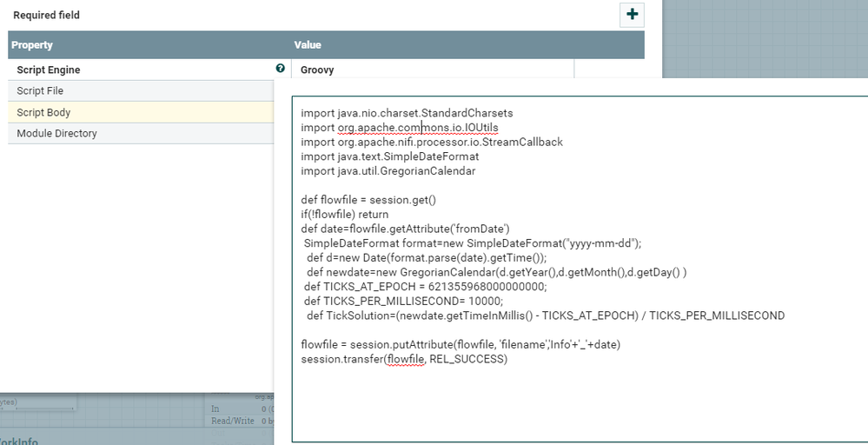Place cursor on StandardCharsets import line

pos(407,113)
